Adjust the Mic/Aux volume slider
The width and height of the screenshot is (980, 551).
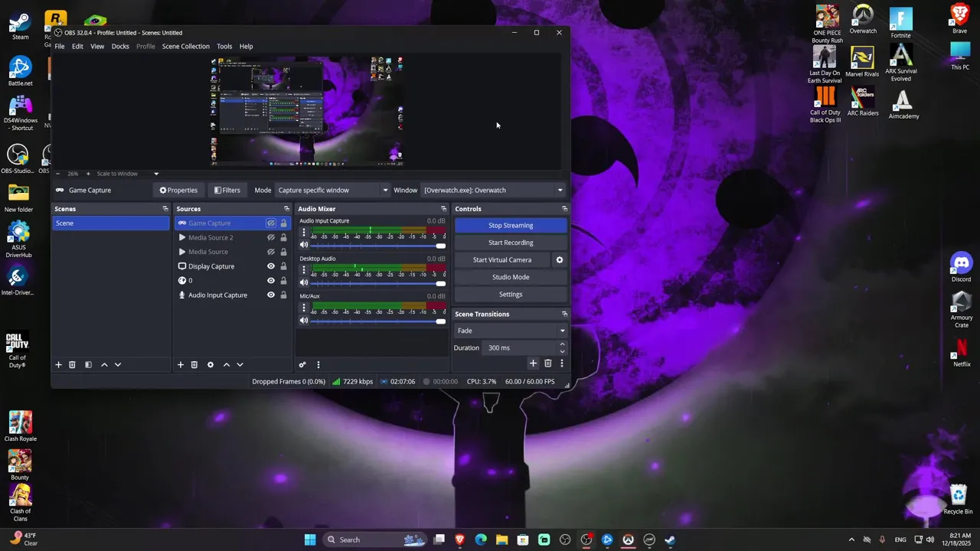point(378,321)
